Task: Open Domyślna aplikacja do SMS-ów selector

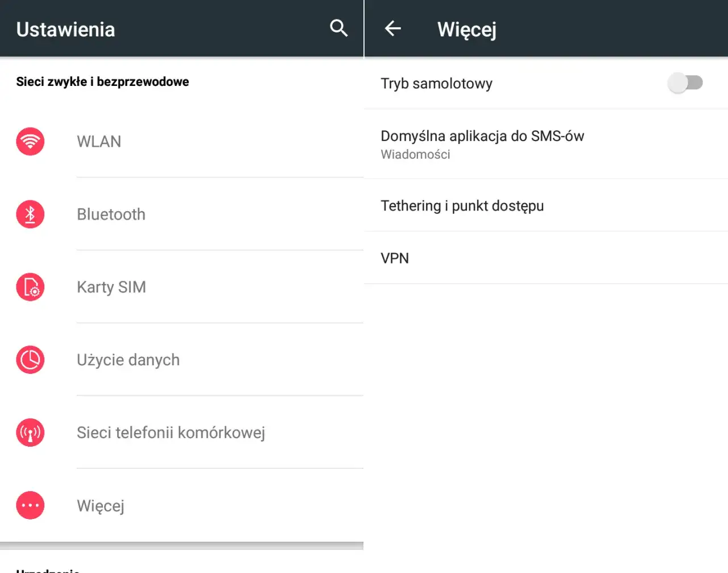Action: tap(483, 143)
